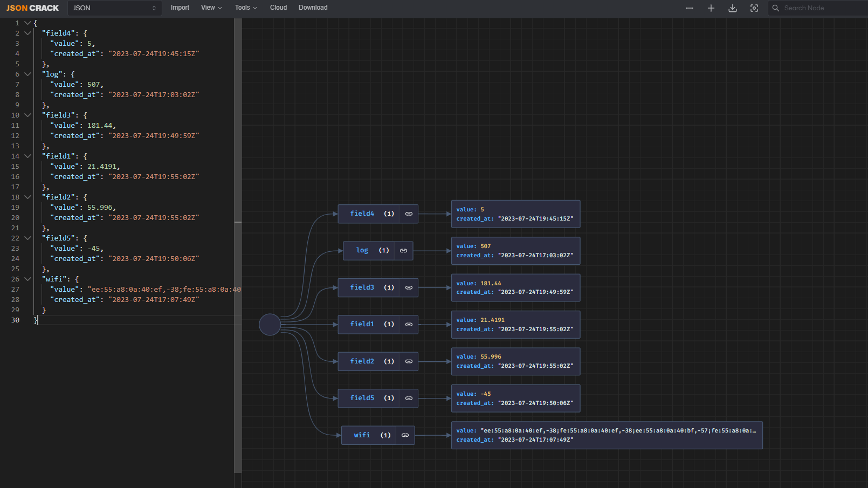Toggle the link icon on wifi node
Image resolution: width=868 pixels, height=488 pixels.
pos(405,435)
